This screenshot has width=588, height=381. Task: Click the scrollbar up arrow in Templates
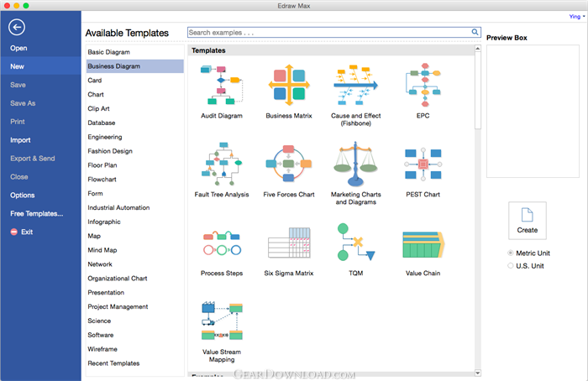[x=478, y=49]
